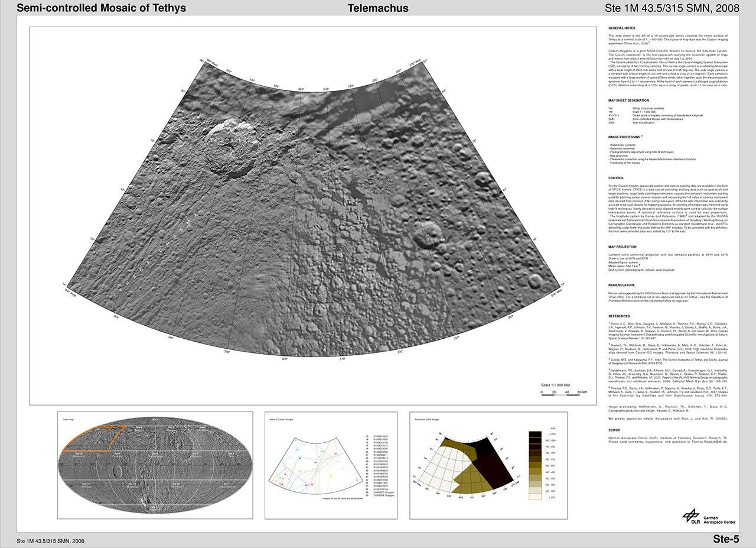Click the German Aerospace Center text by the logo

(x=719, y=520)
